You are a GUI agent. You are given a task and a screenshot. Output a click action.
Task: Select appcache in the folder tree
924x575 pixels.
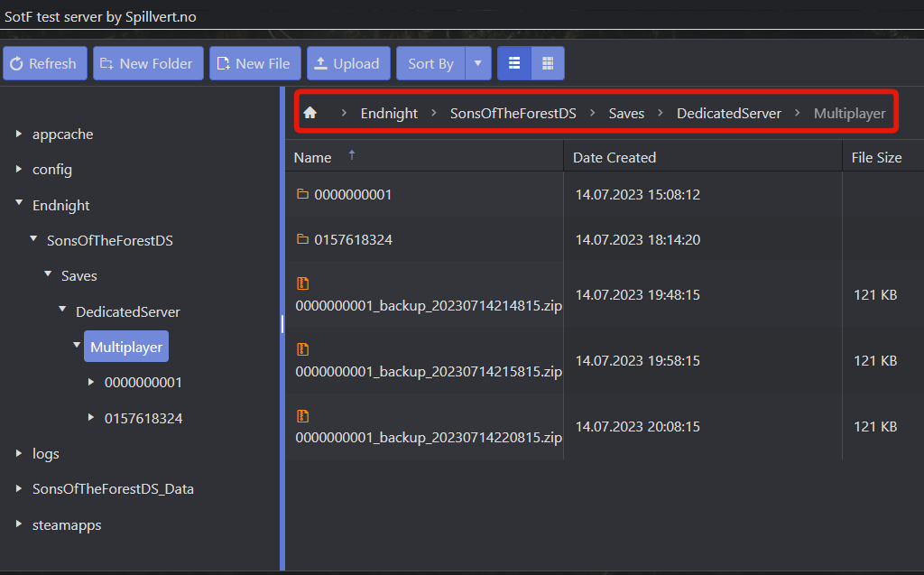point(62,134)
